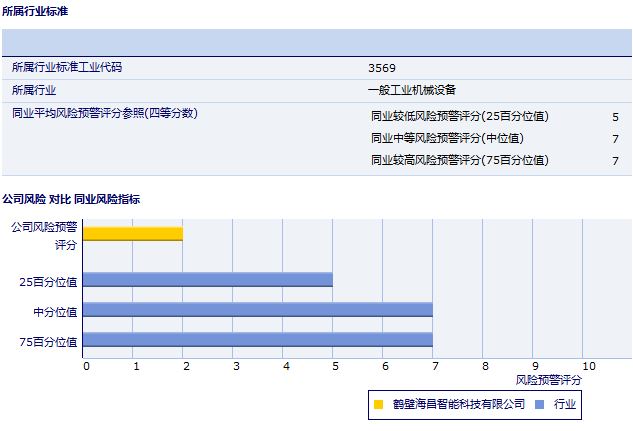Click the 75百分位值 chart axis label
The height and width of the screenshot is (431, 633).
48,342
